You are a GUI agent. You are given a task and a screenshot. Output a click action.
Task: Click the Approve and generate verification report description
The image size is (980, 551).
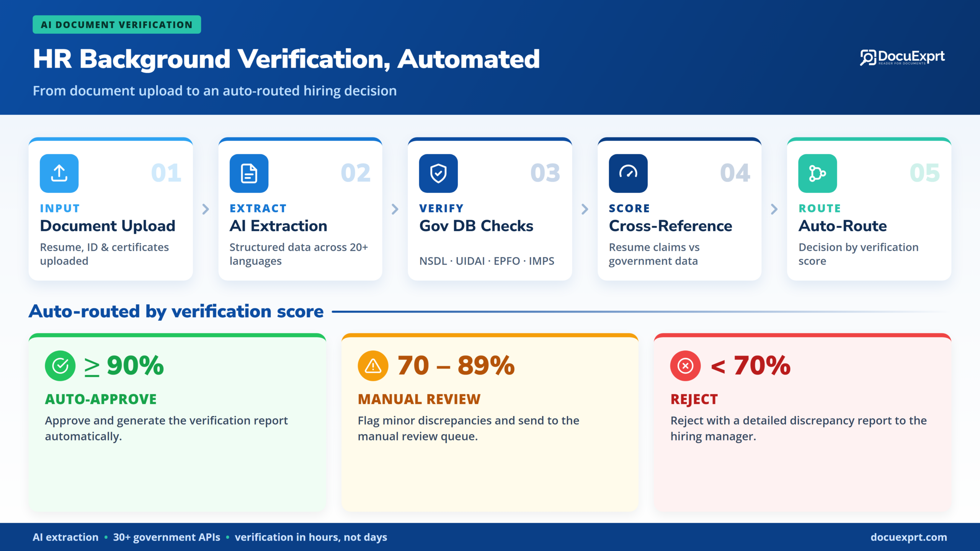pyautogui.click(x=166, y=429)
